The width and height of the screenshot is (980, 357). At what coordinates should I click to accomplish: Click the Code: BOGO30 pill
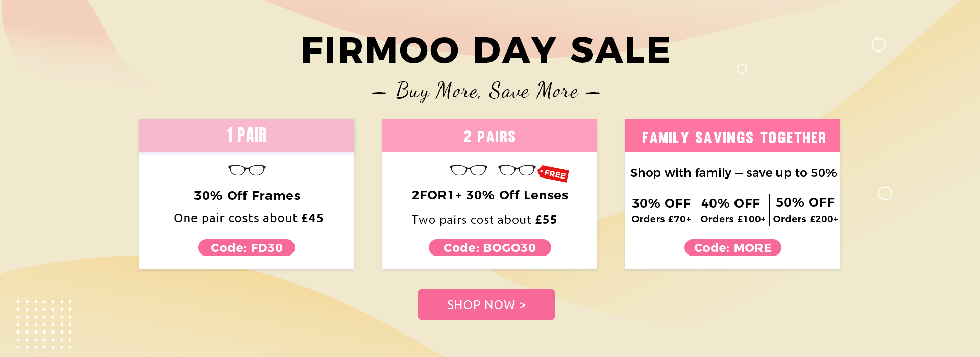pyautogui.click(x=489, y=248)
